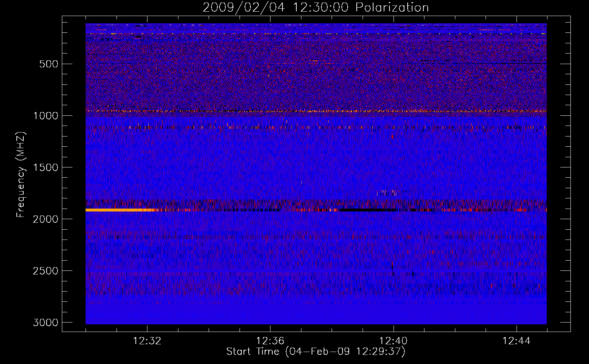Click the 3000 frequency tick label
Image resolution: width=589 pixels, height=364 pixels.
46,323
